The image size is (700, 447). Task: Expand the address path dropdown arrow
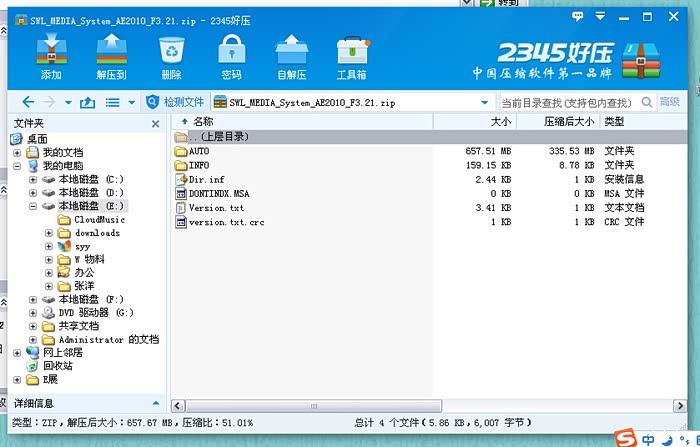pyautogui.click(x=484, y=102)
